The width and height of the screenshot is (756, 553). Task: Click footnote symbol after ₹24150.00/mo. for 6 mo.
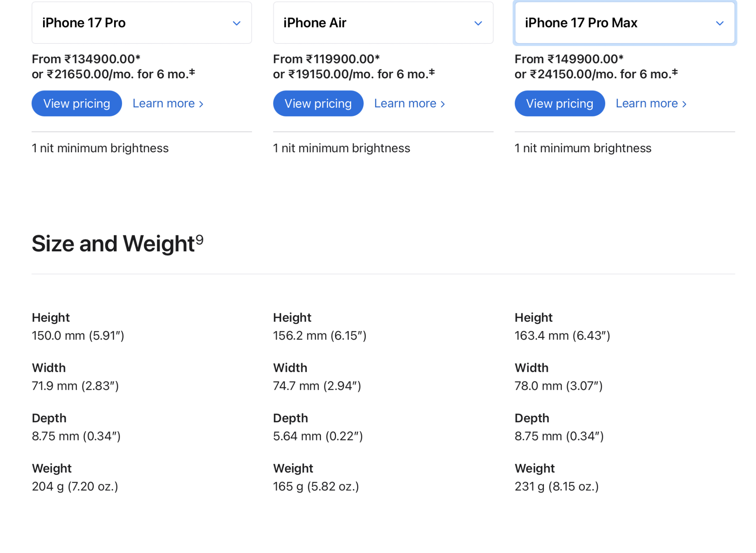(x=675, y=71)
